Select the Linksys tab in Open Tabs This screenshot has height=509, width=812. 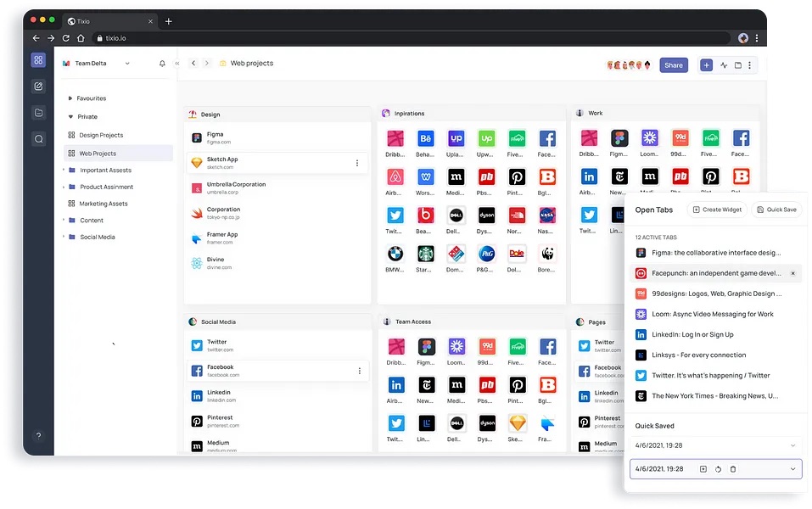pos(715,355)
